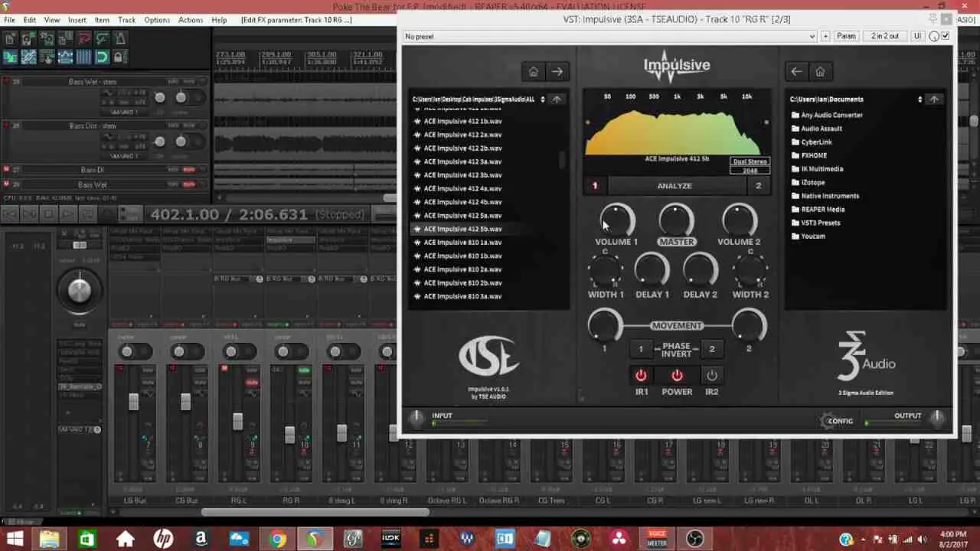The width and height of the screenshot is (980, 551).
Task: Open the Options menu in REAPER
Action: coord(156,20)
